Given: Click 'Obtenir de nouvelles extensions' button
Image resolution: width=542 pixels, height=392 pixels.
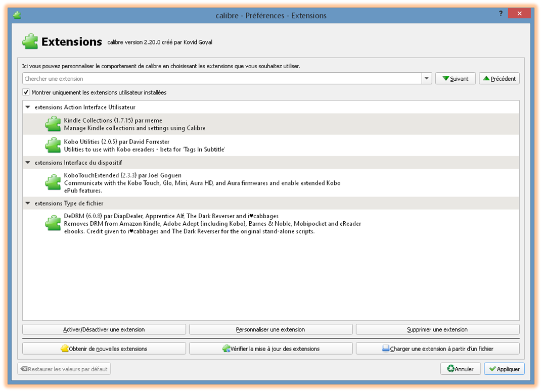Looking at the screenshot, I should pos(104,349).
